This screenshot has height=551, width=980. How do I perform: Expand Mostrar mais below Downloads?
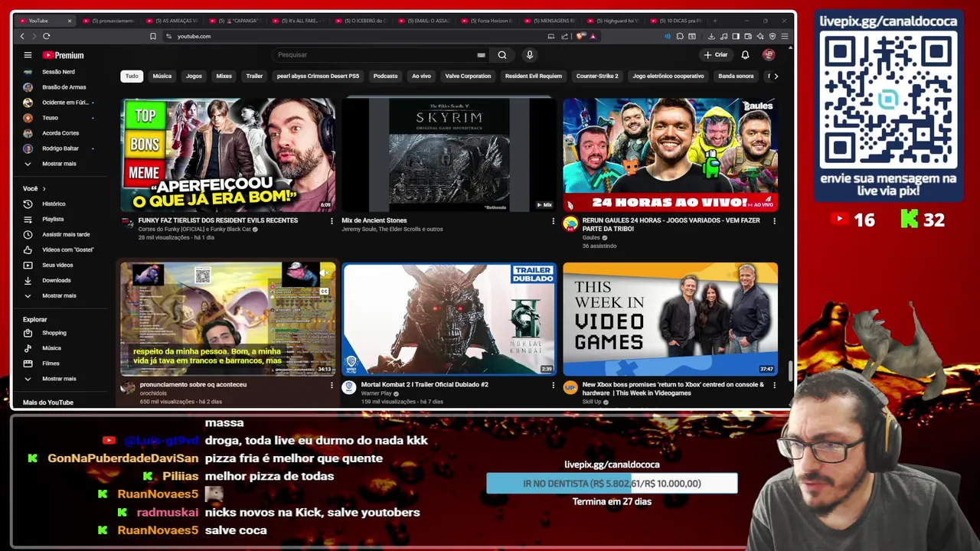point(60,295)
